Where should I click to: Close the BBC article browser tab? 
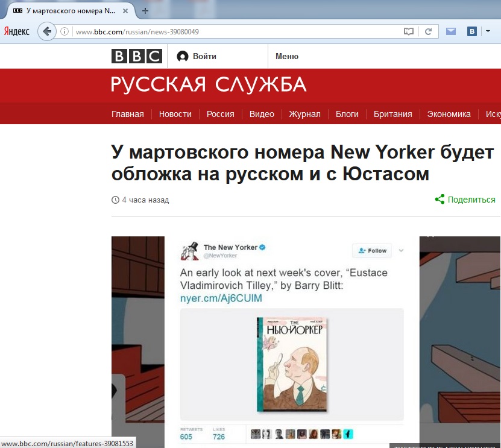pos(125,11)
